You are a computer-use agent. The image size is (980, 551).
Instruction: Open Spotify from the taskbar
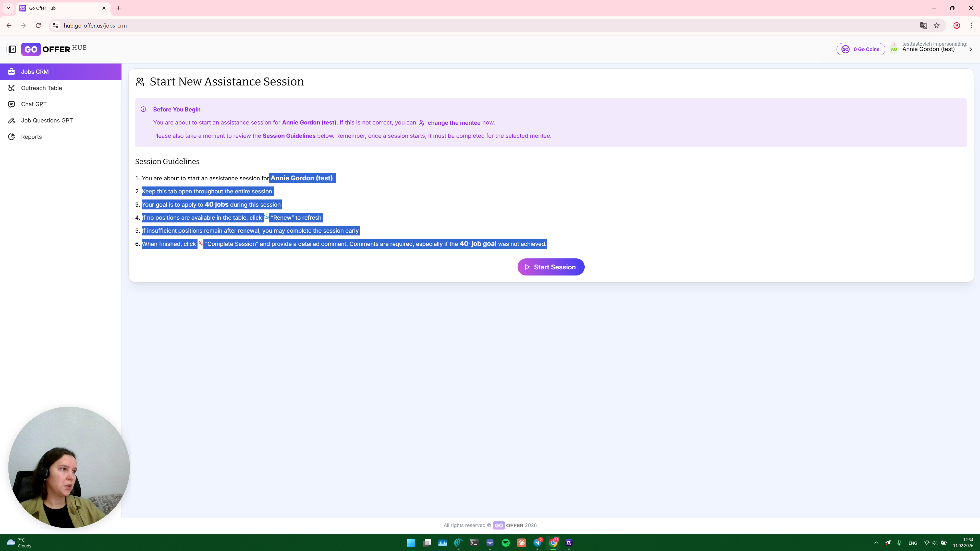tap(506, 543)
